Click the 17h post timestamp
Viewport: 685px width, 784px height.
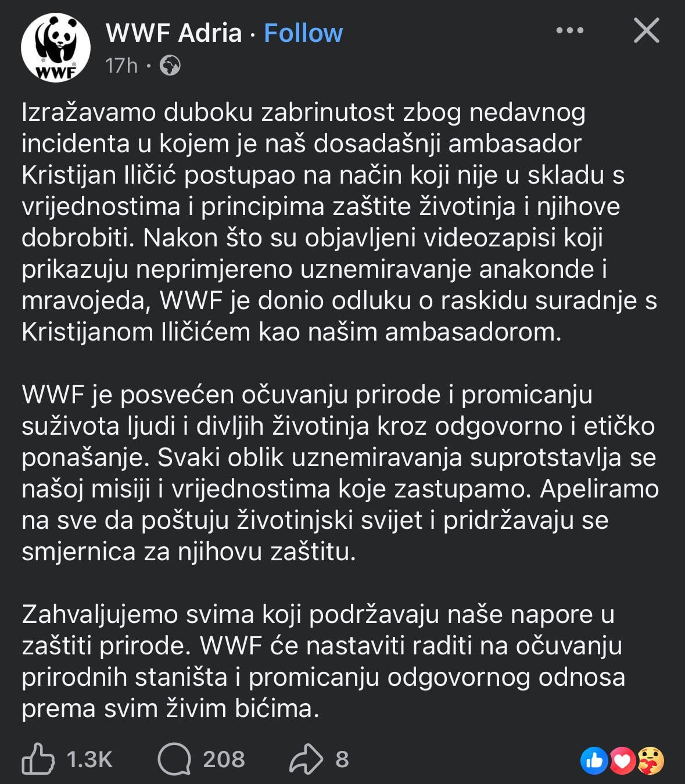(121, 66)
